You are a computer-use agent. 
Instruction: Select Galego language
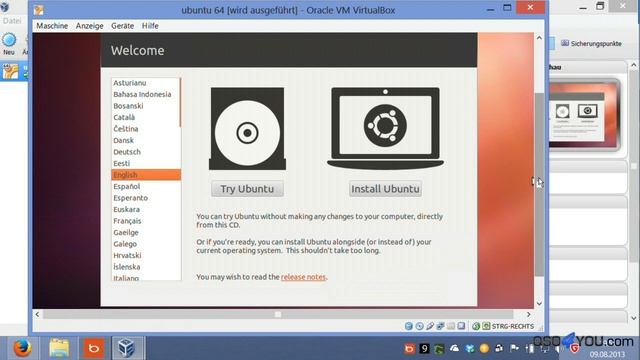click(x=145, y=244)
